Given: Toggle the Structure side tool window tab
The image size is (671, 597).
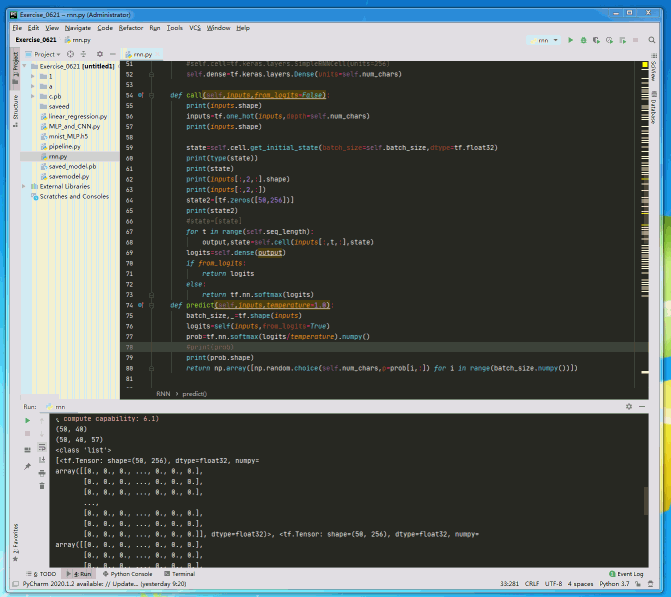Looking at the screenshot, I should click(x=15, y=110).
